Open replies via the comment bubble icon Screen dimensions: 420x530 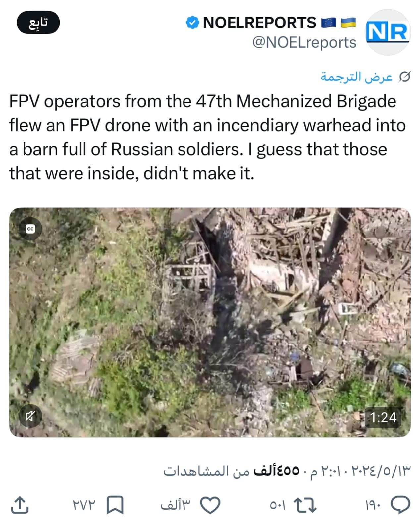pos(400,505)
